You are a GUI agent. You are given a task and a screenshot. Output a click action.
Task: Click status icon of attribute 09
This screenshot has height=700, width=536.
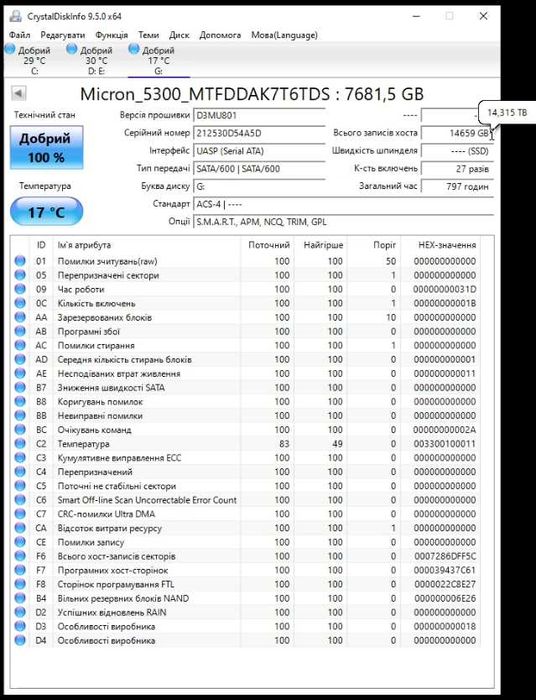[20, 289]
